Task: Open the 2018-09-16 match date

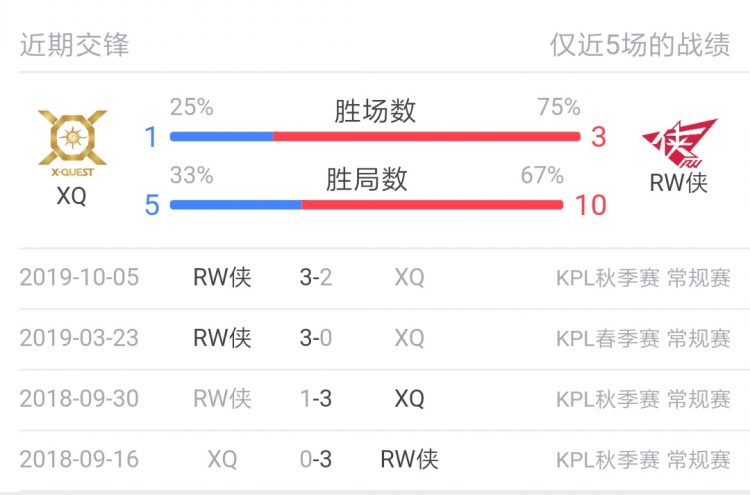Action: click(x=79, y=459)
